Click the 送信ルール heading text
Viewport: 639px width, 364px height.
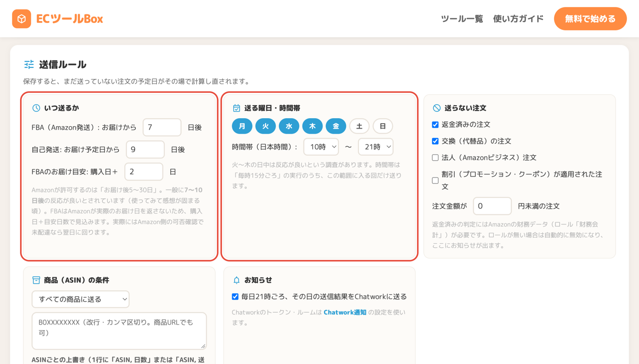point(63,64)
